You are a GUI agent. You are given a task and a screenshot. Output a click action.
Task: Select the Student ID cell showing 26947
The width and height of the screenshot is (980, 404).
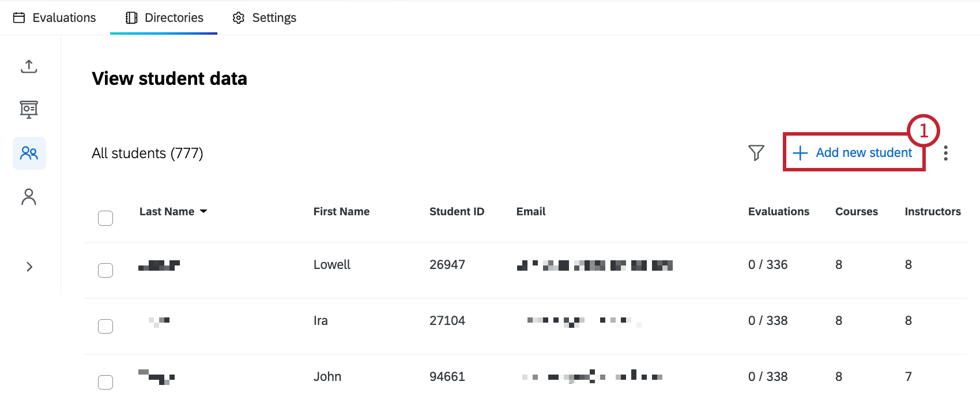tap(447, 264)
